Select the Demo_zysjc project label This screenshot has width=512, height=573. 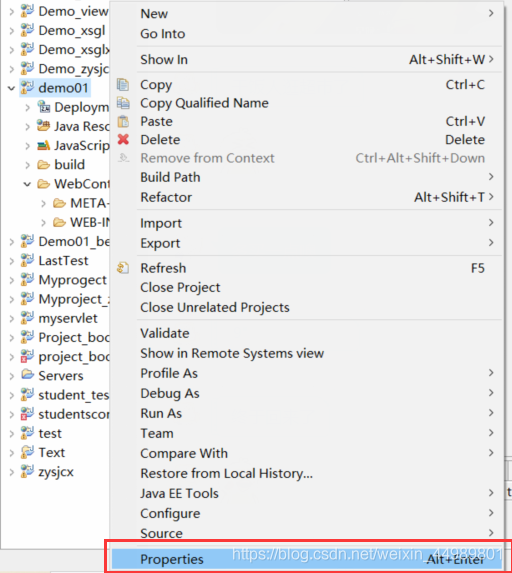click(74, 69)
